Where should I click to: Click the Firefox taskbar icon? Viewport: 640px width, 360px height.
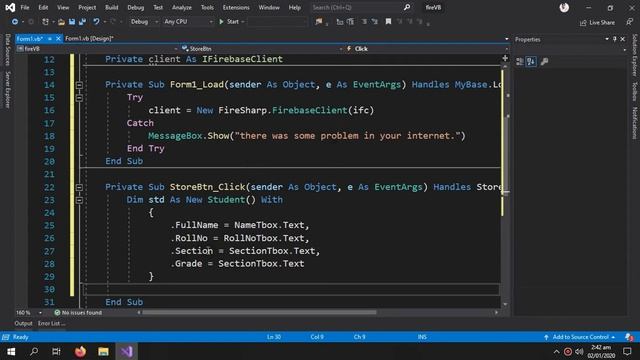(x=80, y=351)
